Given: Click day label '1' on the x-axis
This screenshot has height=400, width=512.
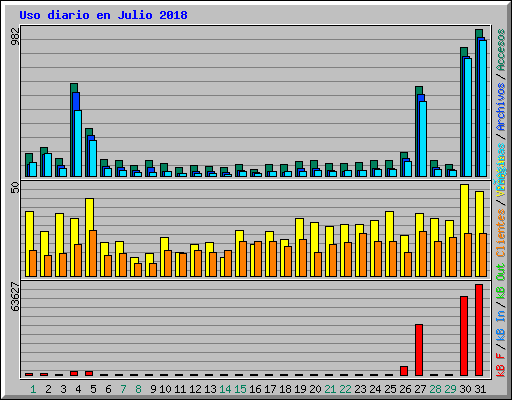Looking at the screenshot, I should click(33, 389).
